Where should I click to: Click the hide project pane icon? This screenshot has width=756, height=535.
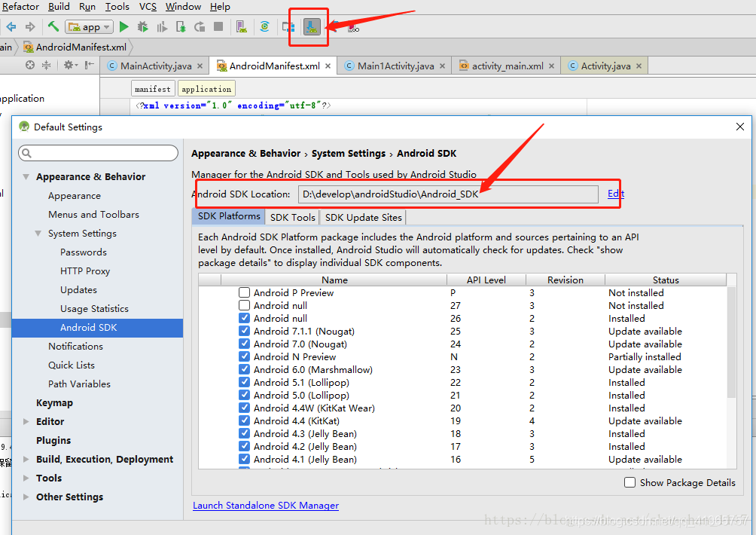coord(89,65)
